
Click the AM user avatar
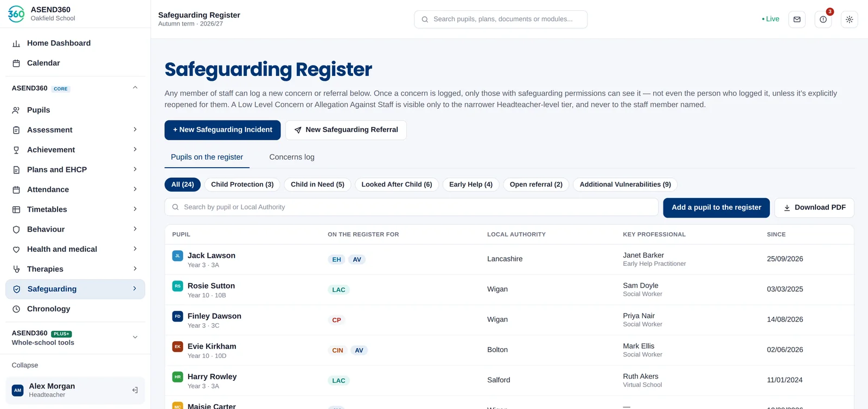pos(18,390)
